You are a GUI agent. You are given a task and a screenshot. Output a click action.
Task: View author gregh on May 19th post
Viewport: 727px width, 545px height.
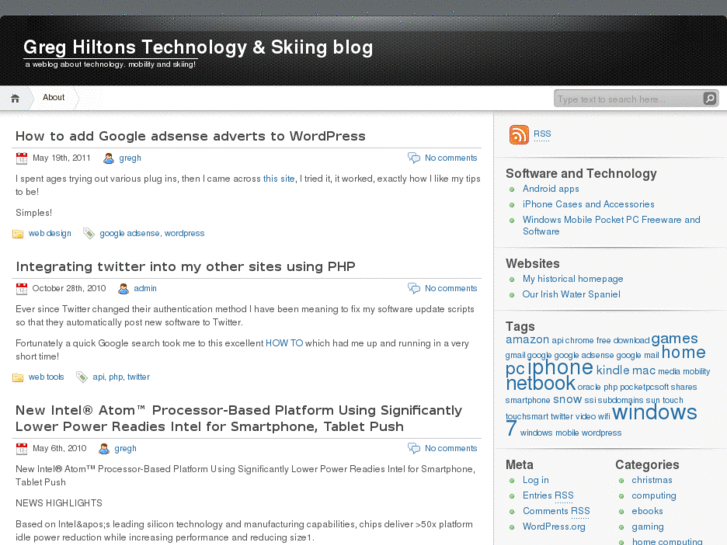pos(130,158)
